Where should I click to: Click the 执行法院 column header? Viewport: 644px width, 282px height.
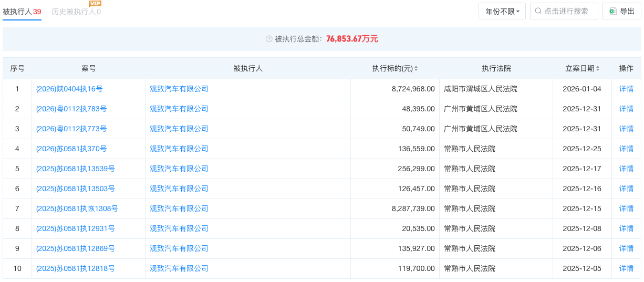click(x=496, y=69)
